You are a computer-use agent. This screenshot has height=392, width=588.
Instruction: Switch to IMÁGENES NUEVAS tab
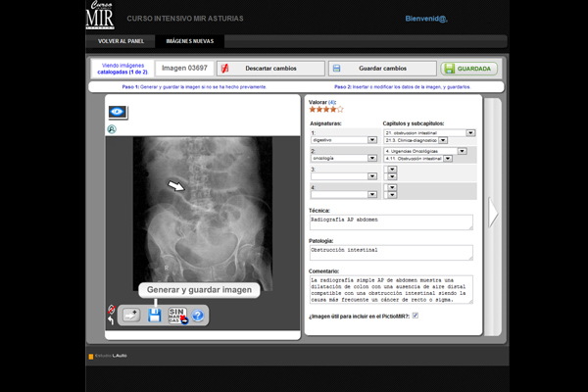pos(190,41)
